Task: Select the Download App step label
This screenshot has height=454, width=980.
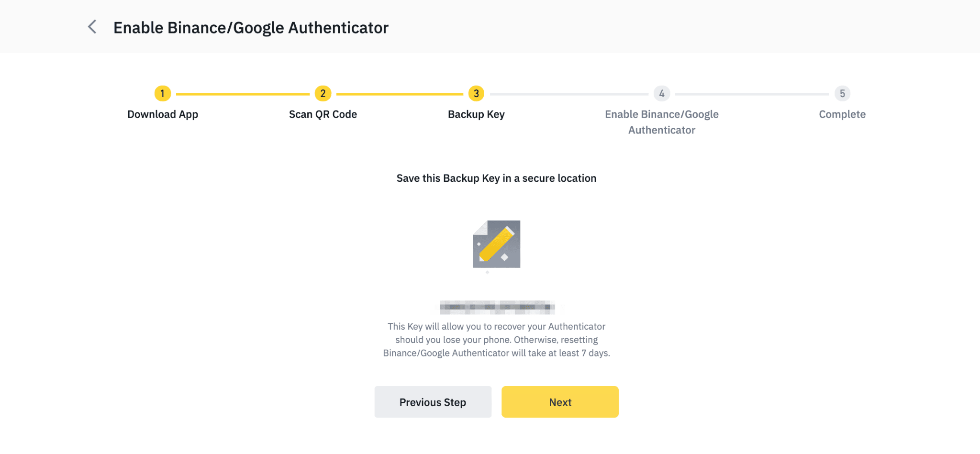Action: pos(163,114)
